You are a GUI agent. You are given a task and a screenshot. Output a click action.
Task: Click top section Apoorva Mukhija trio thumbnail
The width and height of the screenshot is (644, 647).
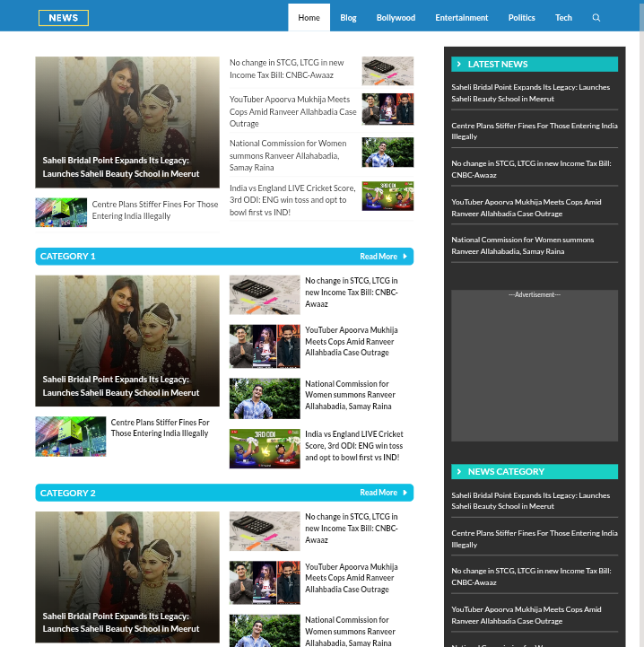tap(387, 109)
